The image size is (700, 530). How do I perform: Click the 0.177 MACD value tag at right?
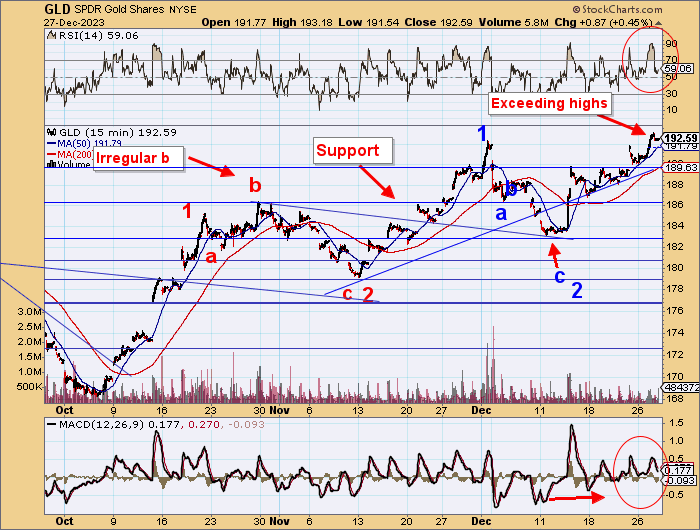point(679,470)
